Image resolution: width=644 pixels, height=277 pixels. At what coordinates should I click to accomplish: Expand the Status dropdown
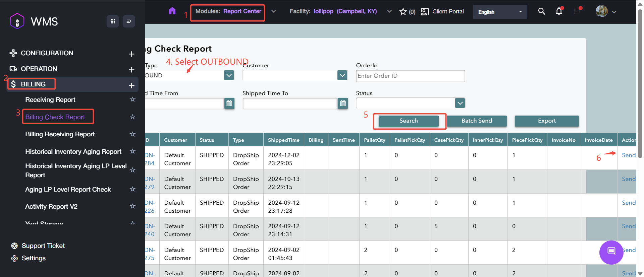tap(460, 103)
